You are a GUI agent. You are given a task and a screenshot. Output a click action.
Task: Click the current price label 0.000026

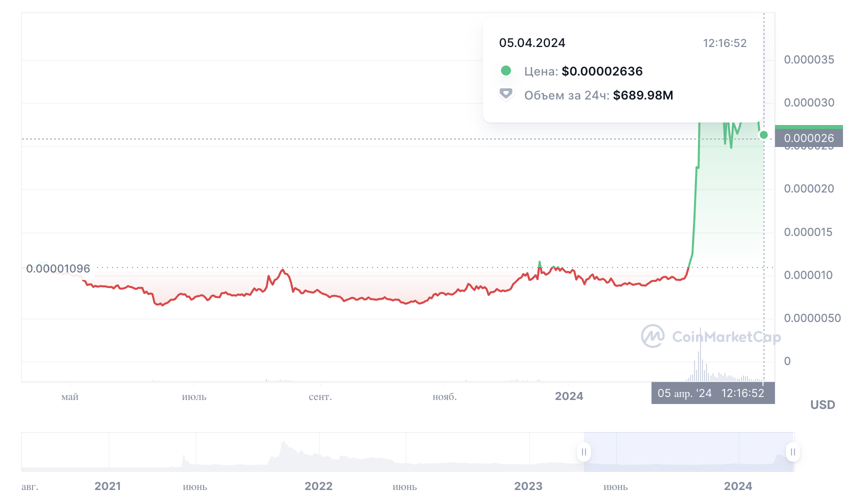(809, 138)
